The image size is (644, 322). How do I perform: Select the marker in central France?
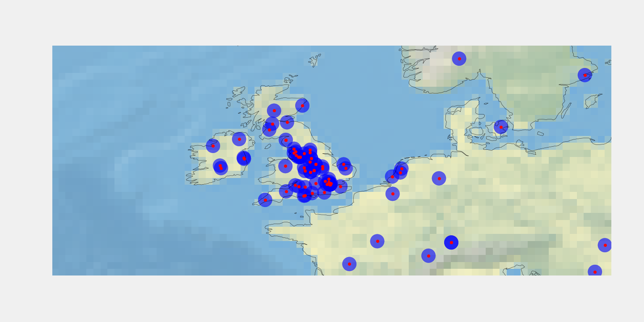(x=377, y=241)
